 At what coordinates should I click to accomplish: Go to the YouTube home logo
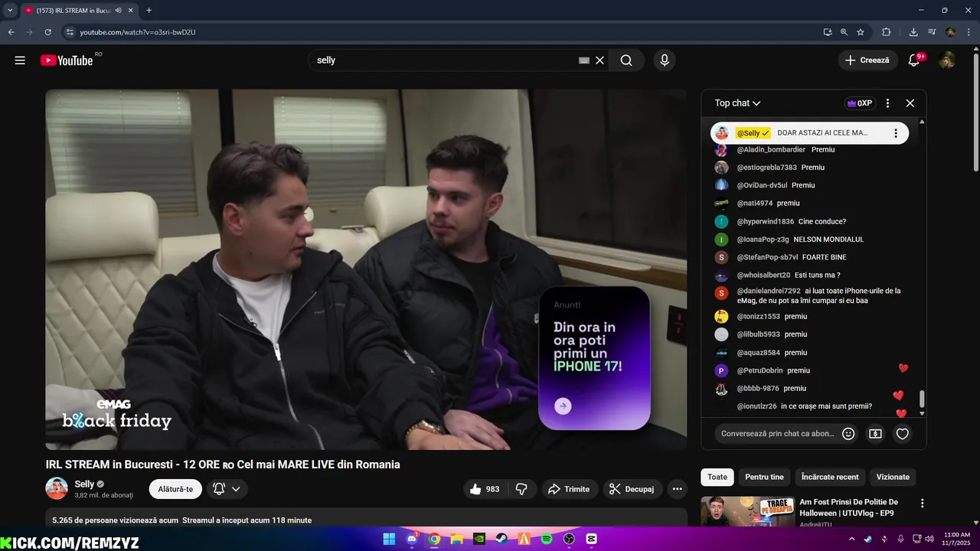[67, 60]
